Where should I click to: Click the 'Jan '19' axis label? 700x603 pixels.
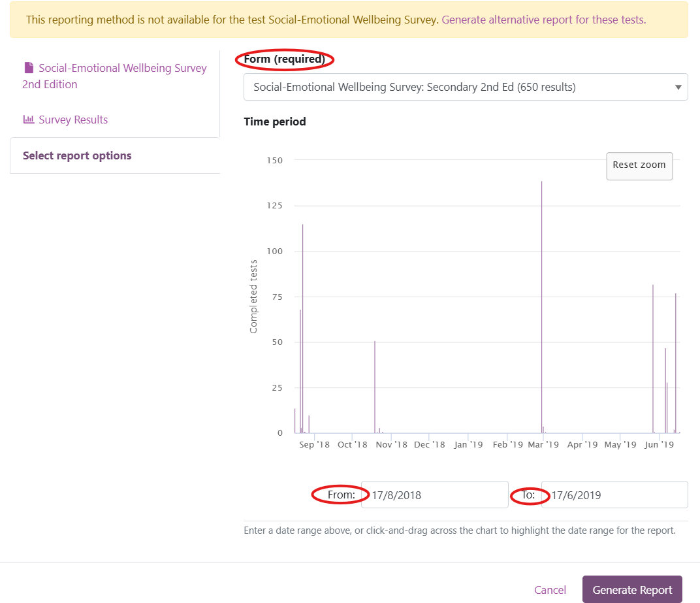(468, 445)
